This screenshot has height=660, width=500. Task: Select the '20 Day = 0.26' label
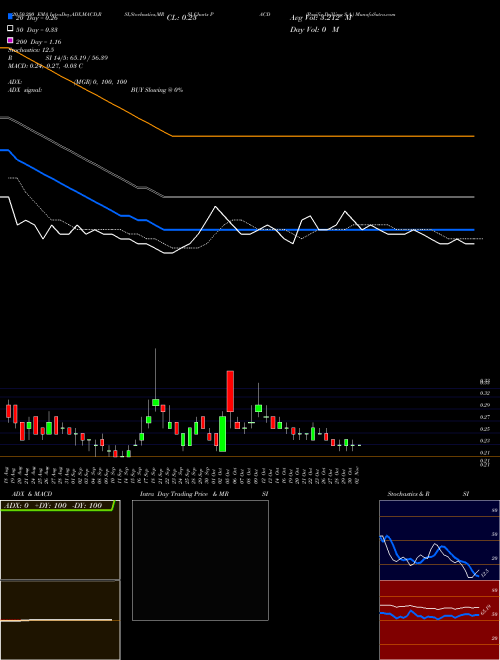37,18
